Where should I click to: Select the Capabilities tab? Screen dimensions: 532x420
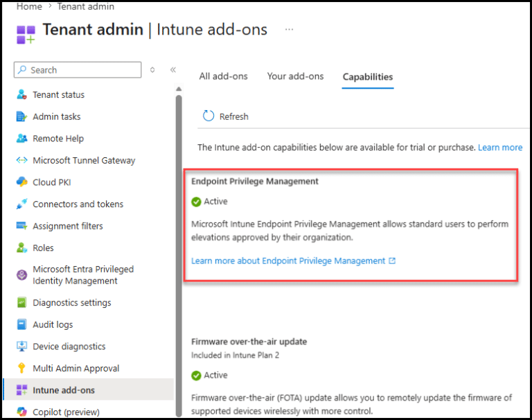(x=368, y=77)
